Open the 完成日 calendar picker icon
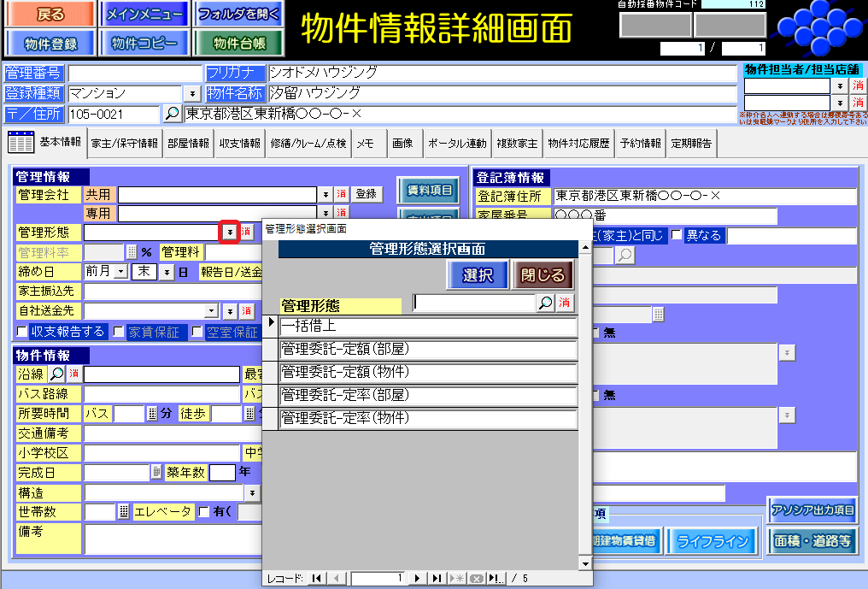 pyautogui.click(x=156, y=472)
